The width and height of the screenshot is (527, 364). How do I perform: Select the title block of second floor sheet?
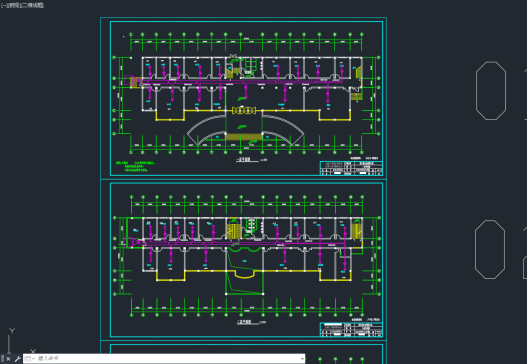coord(351,329)
